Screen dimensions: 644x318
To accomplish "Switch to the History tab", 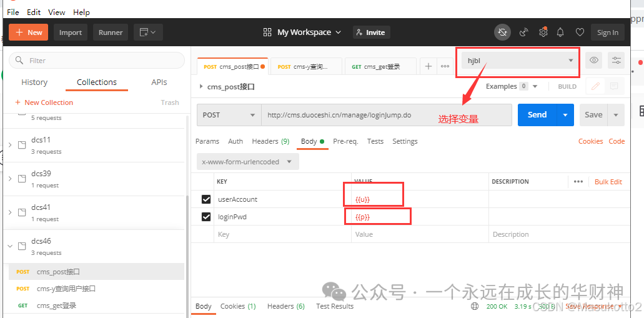I will 34,82.
